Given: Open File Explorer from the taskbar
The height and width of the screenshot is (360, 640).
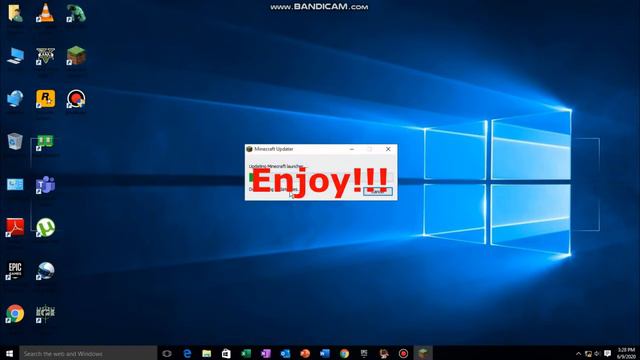Looking at the screenshot, I should tap(207, 353).
